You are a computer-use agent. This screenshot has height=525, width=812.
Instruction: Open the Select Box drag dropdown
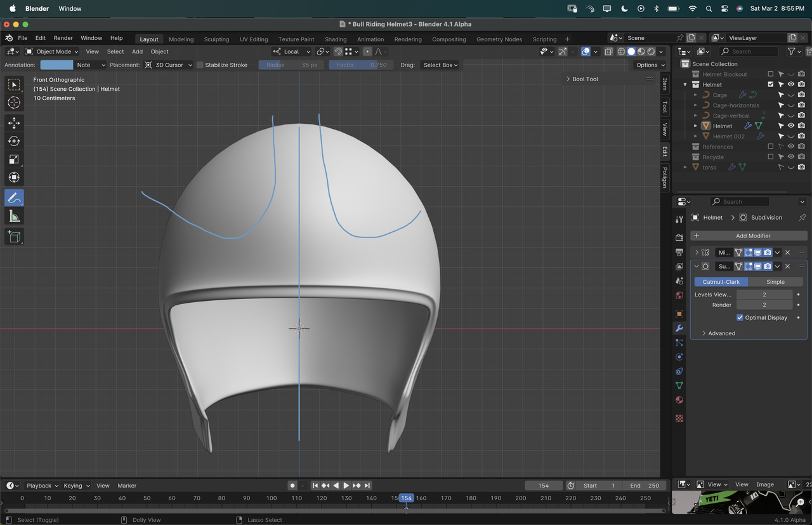[x=440, y=65]
